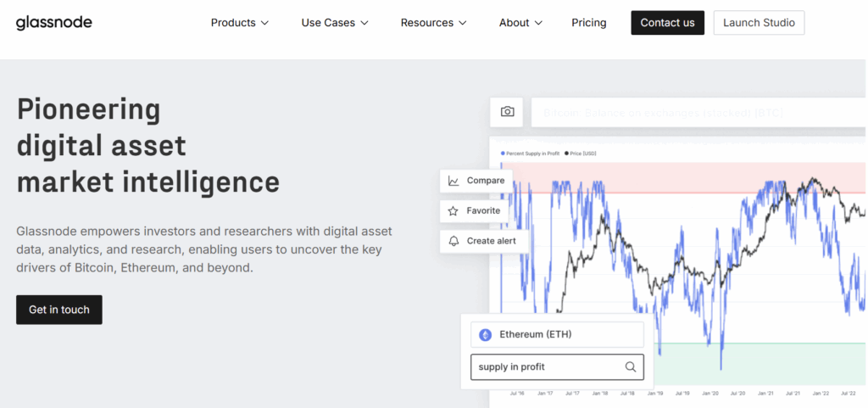Click the Favorite star icon
This screenshot has width=868, height=408.
coord(453,211)
